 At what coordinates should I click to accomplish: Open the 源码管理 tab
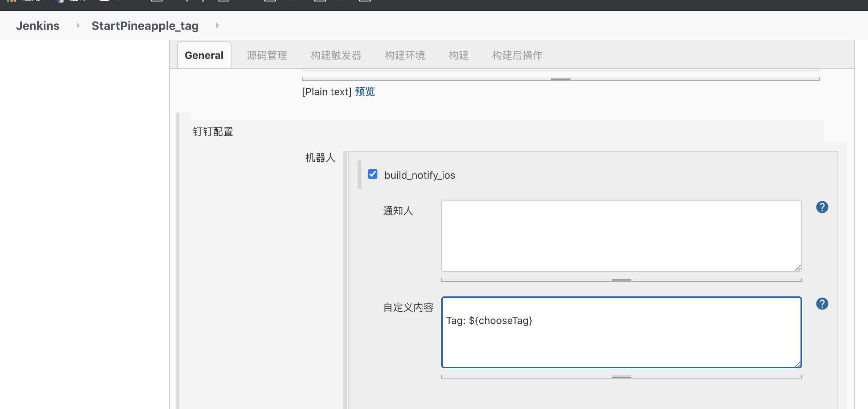pos(267,55)
